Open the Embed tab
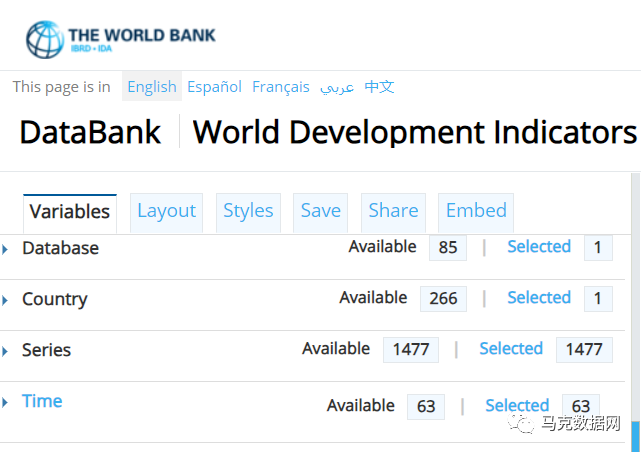Image resolution: width=641 pixels, height=452 pixels. 476,213
